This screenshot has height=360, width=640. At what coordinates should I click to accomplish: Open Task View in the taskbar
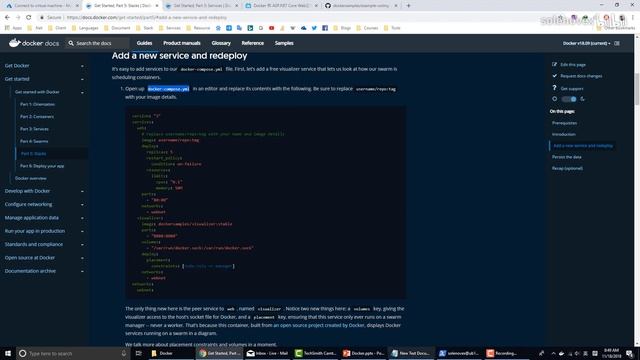coord(138,353)
